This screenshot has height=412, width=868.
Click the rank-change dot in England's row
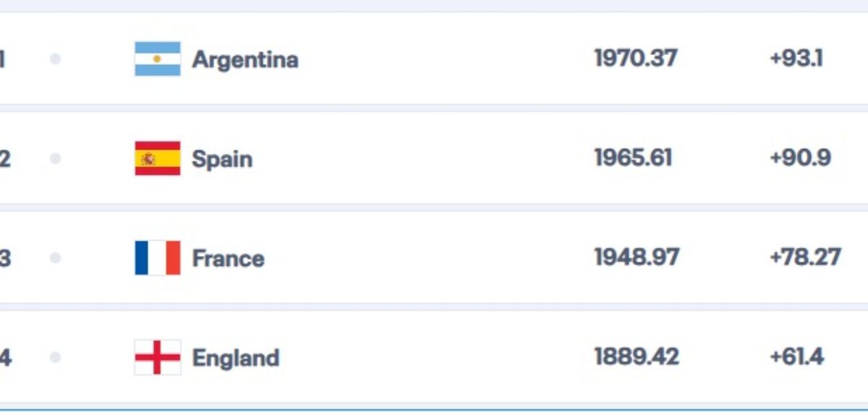point(55,357)
